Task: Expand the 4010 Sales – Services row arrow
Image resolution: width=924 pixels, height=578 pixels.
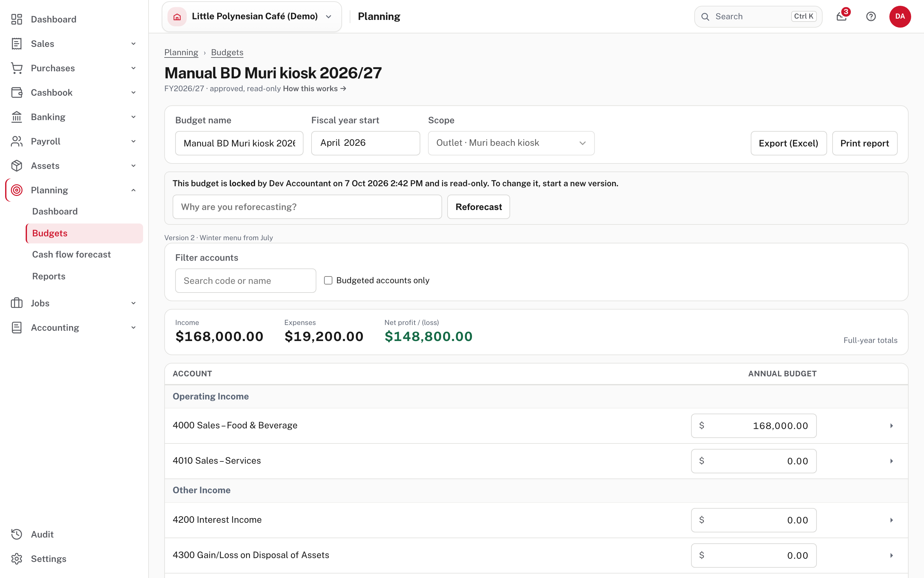Action: (x=892, y=461)
